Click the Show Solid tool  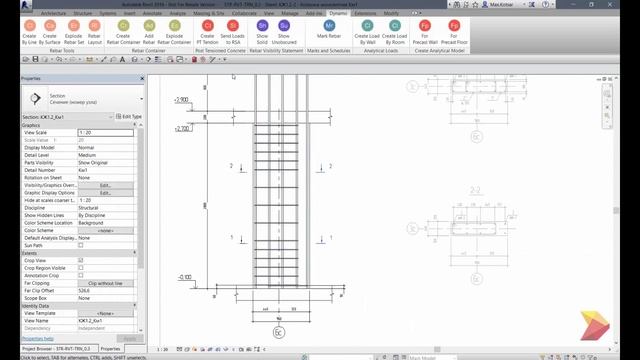coord(262,32)
